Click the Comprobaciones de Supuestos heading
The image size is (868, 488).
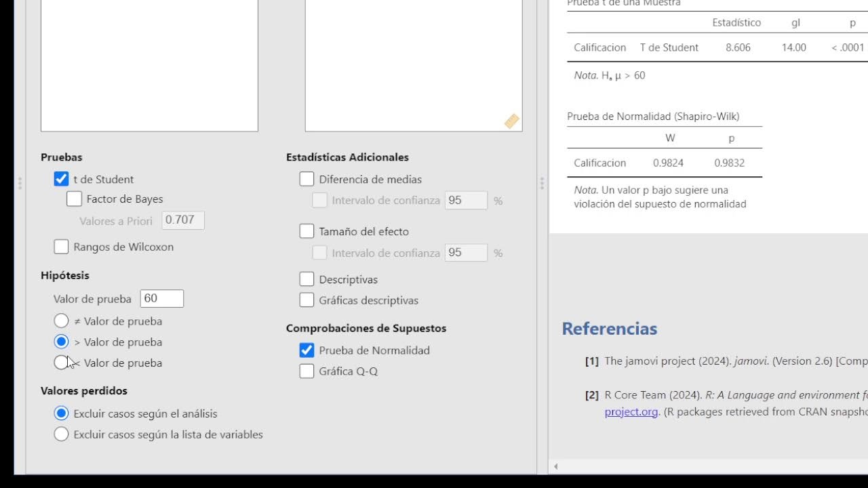coord(366,328)
